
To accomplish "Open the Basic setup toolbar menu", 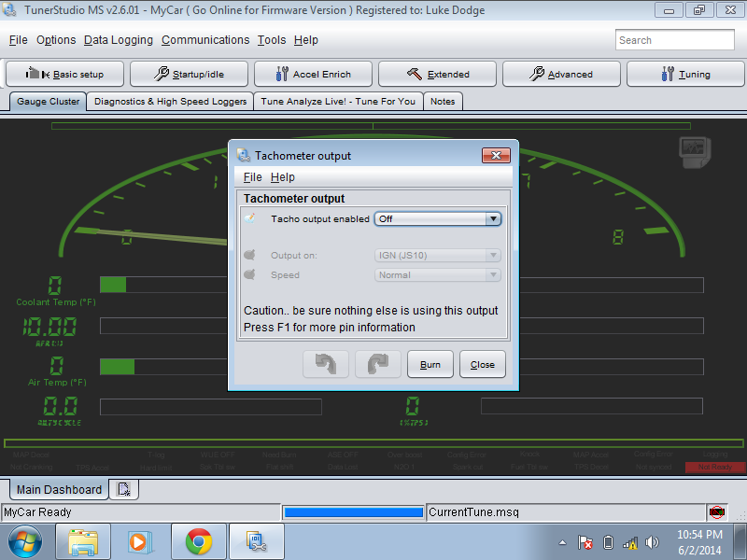I will 64,74.
